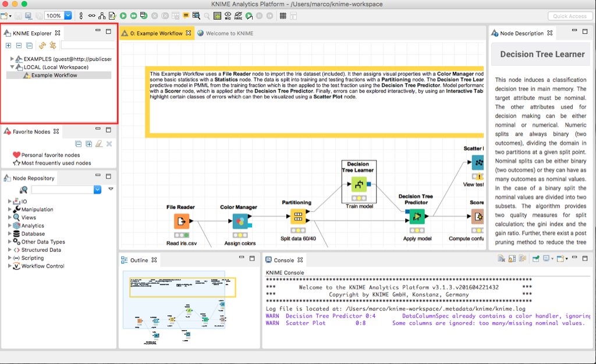
Task: Toggle showing node IDs on the canvas
Action: point(227,16)
